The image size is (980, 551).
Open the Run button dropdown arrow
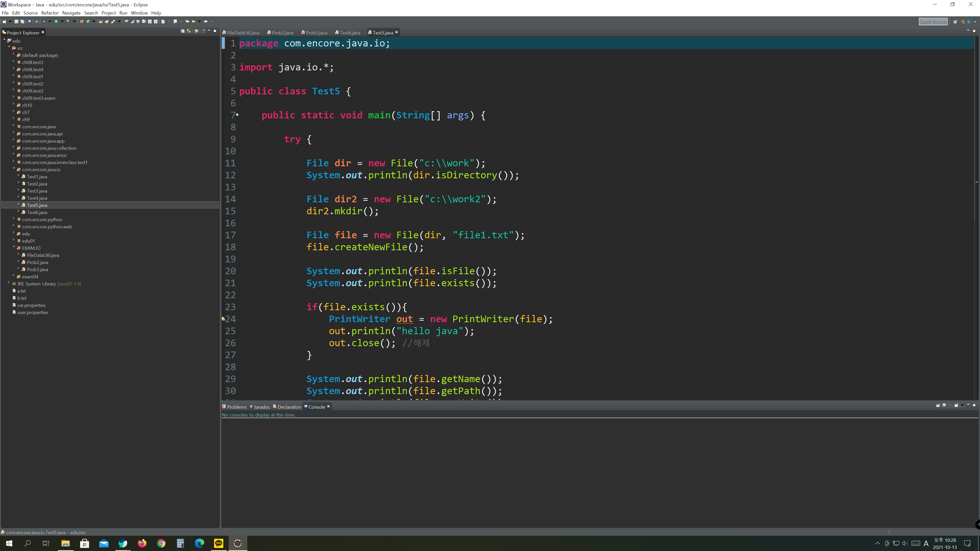pyautogui.click(x=62, y=21)
